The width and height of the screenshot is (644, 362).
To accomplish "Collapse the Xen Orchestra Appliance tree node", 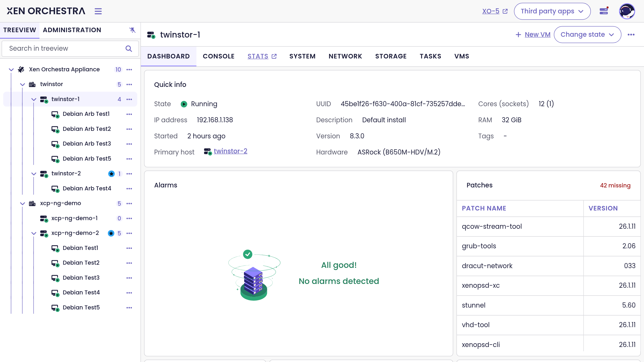I will (11, 70).
